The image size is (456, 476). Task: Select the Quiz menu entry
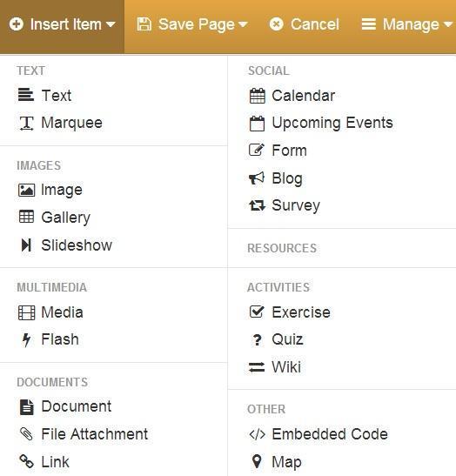[x=278, y=339]
